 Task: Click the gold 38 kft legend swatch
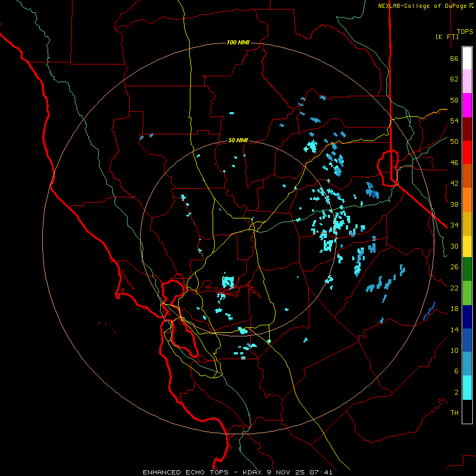[x=467, y=224]
